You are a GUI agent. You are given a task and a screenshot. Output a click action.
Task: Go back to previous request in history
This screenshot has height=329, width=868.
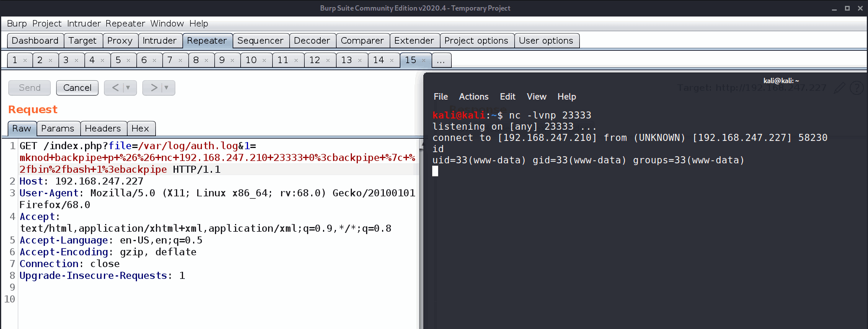coord(115,88)
